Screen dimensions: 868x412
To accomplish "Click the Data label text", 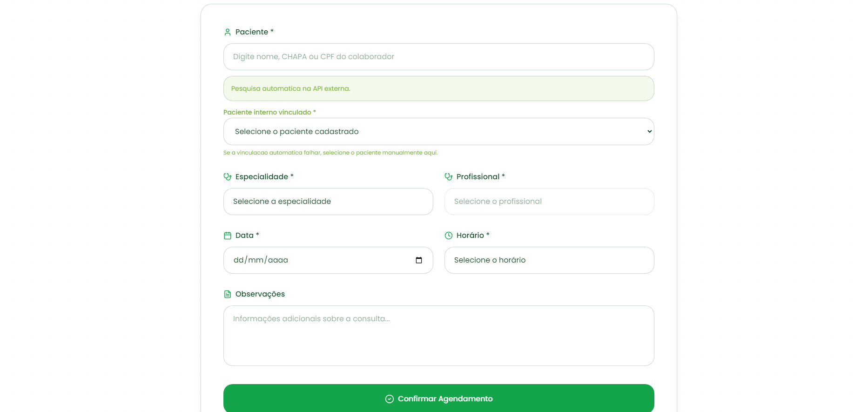I will coord(247,236).
